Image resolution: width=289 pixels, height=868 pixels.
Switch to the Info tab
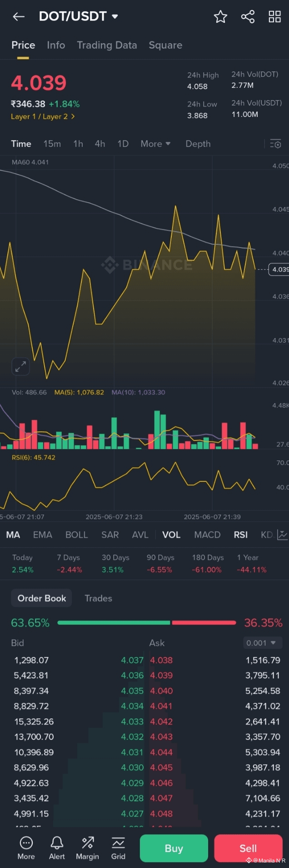(56, 45)
